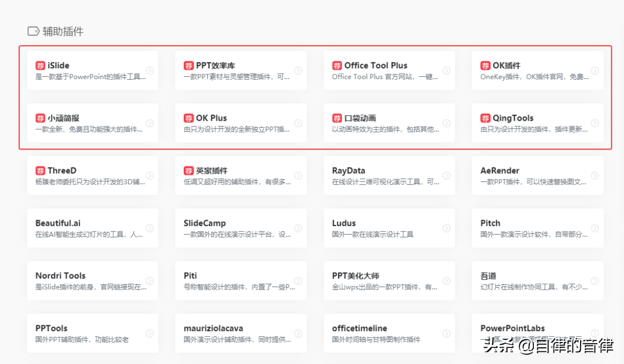Open the QingTools link

point(538,123)
